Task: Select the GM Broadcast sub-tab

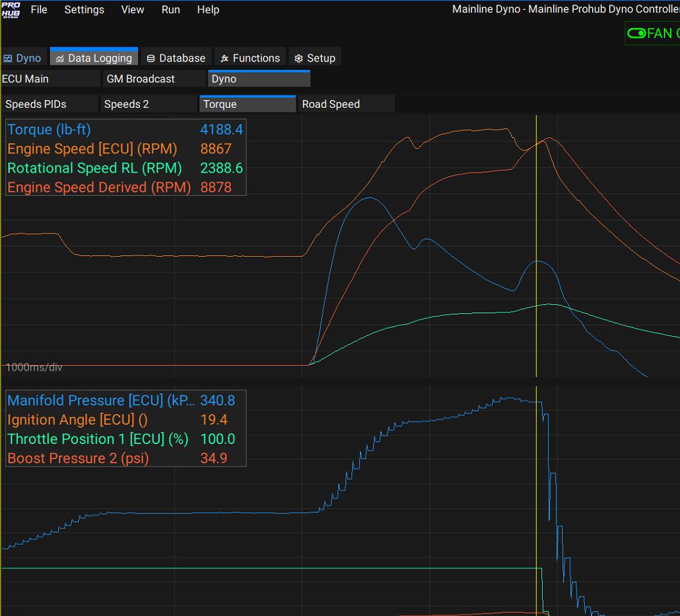Action: [x=154, y=79]
